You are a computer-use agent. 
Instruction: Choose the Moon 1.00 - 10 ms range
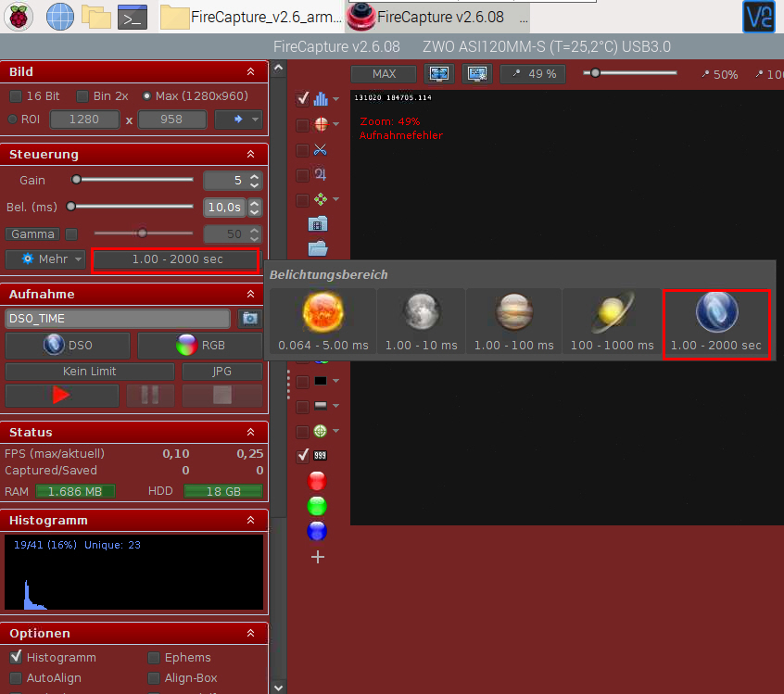(421, 323)
